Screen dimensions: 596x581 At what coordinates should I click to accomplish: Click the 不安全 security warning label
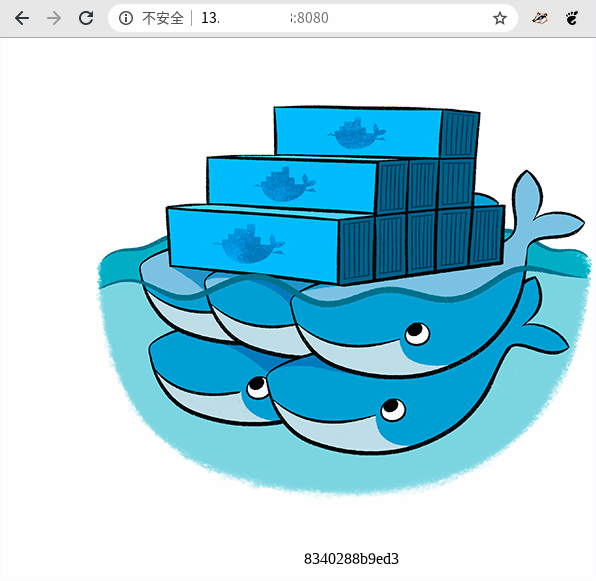[163, 18]
